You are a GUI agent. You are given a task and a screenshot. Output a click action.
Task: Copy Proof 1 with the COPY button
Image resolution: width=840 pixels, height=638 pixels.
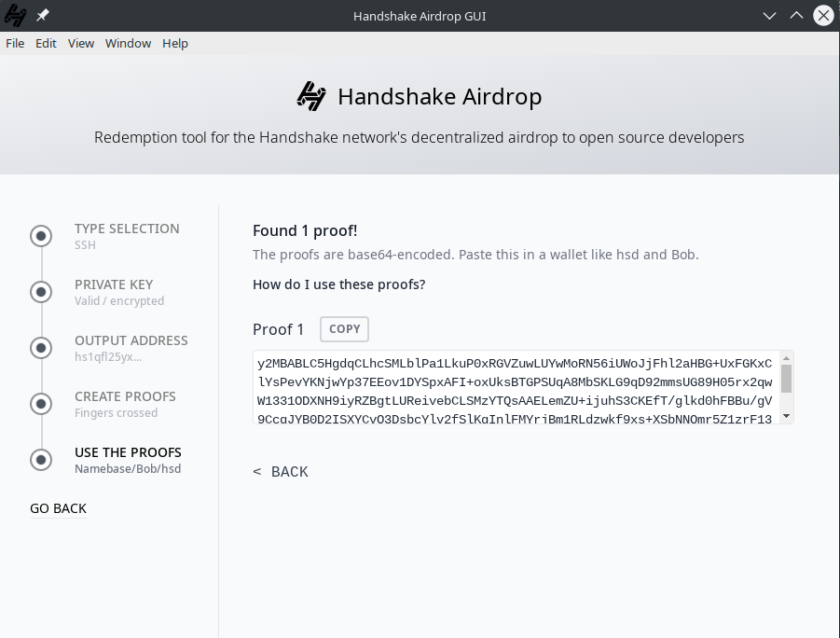344,328
